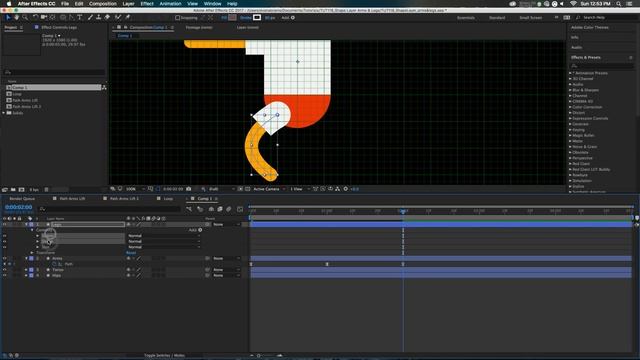
Task: Click the Stroke label in toolbar
Action: [246, 18]
